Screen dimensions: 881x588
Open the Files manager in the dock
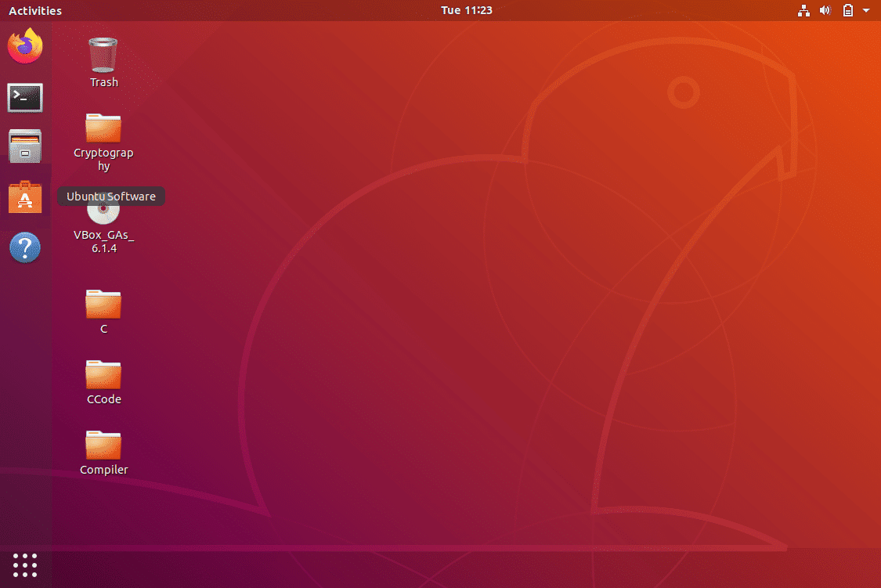[25, 146]
